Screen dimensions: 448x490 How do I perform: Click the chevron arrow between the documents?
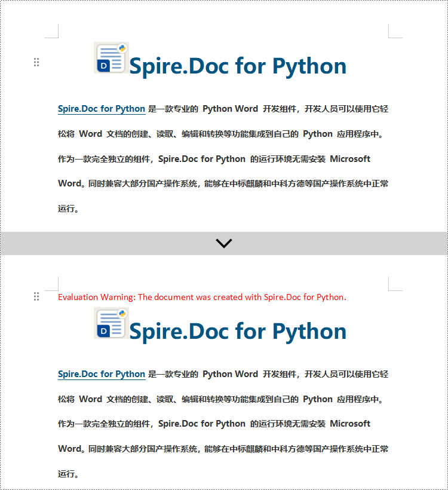click(224, 243)
